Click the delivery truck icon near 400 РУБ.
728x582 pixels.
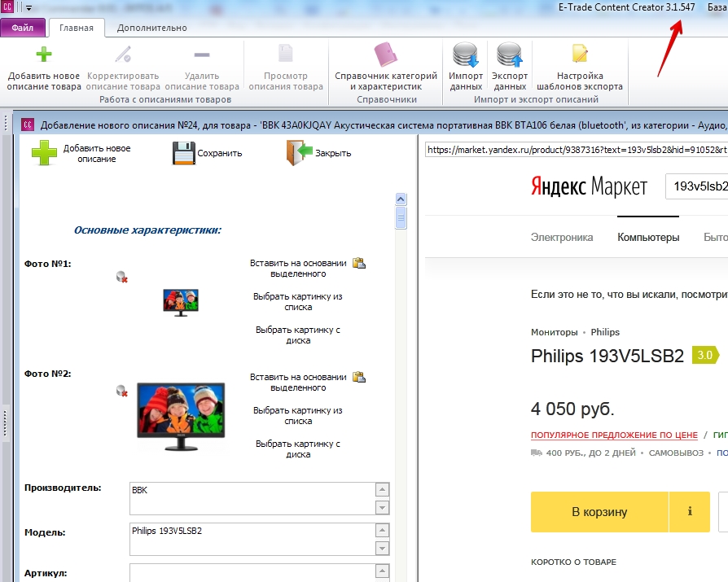point(537,453)
